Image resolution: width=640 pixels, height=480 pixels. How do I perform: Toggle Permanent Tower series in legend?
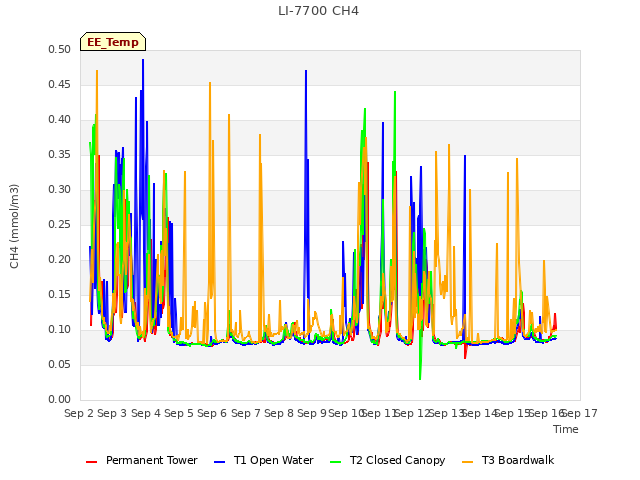click(142, 460)
